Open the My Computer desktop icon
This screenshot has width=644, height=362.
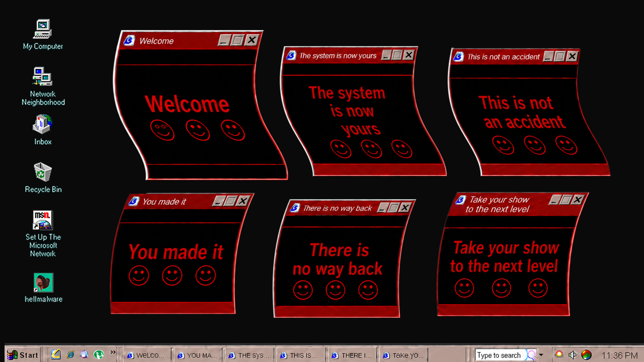(x=43, y=35)
